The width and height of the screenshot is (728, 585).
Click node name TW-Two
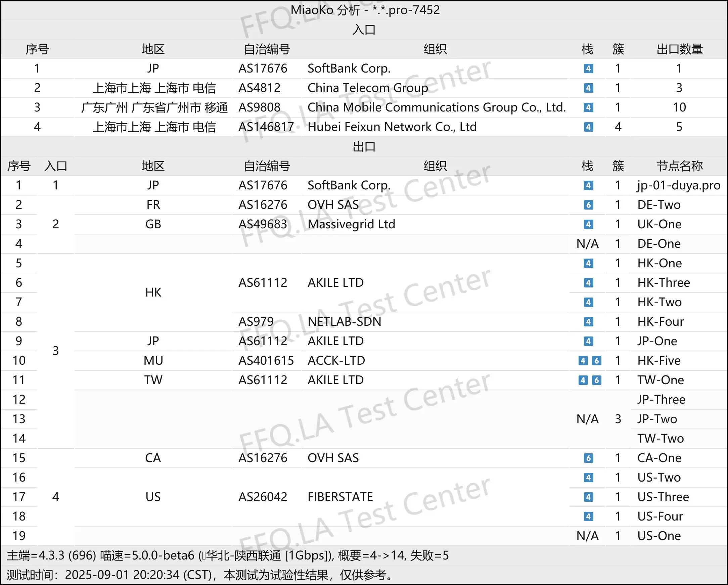tap(661, 438)
